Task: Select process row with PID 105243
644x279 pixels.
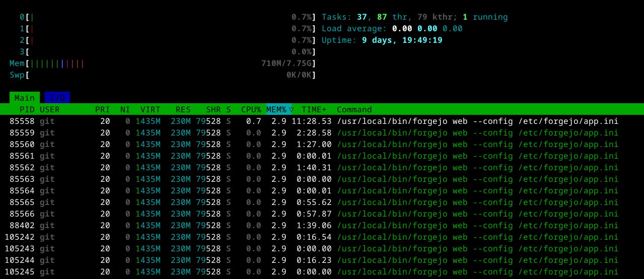Action: pos(322,248)
